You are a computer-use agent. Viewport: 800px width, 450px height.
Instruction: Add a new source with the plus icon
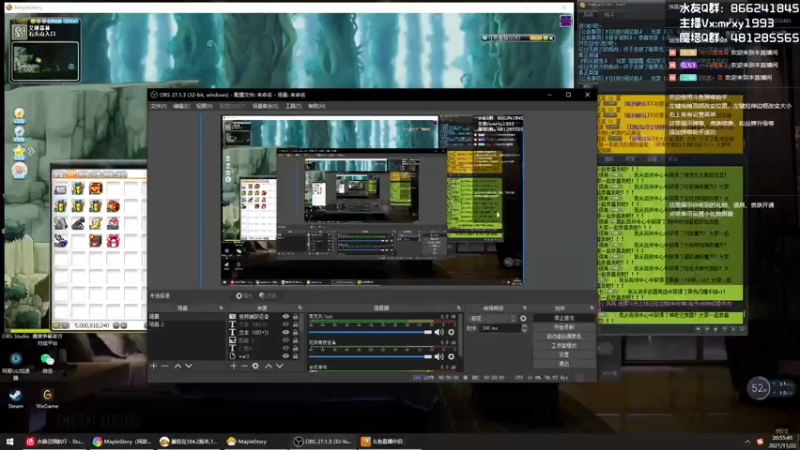point(233,366)
